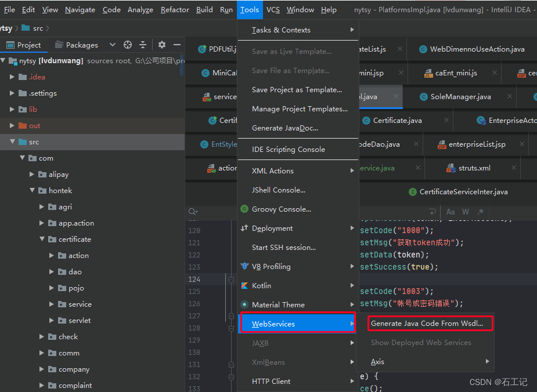Click the search magnifier icon in editor
This screenshot has height=392, width=537.
[193, 212]
